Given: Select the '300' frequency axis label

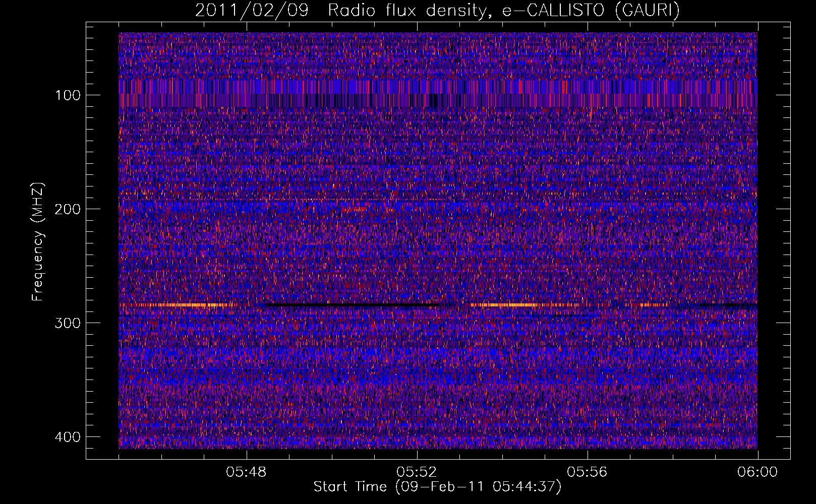Looking at the screenshot, I should point(67,323).
